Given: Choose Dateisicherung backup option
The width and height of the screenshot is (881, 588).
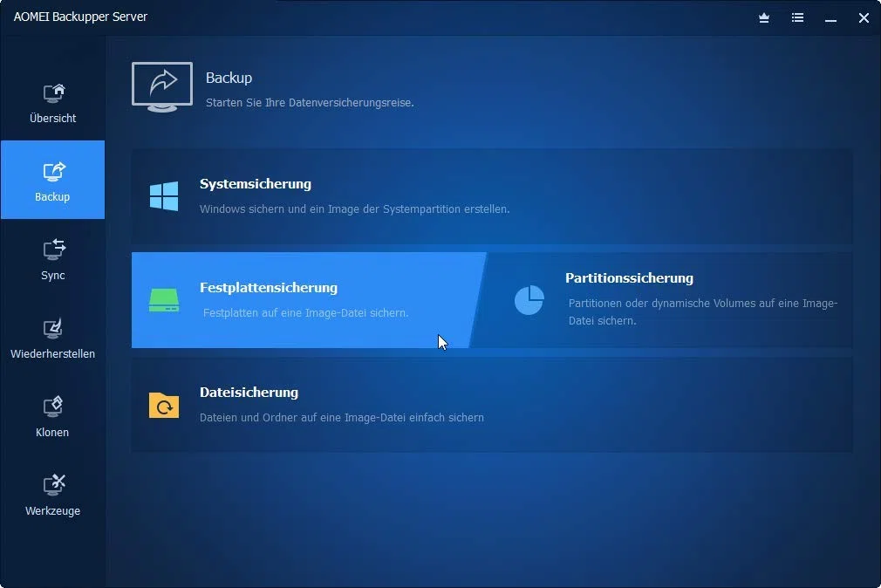Looking at the screenshot, I should (492, 406).
